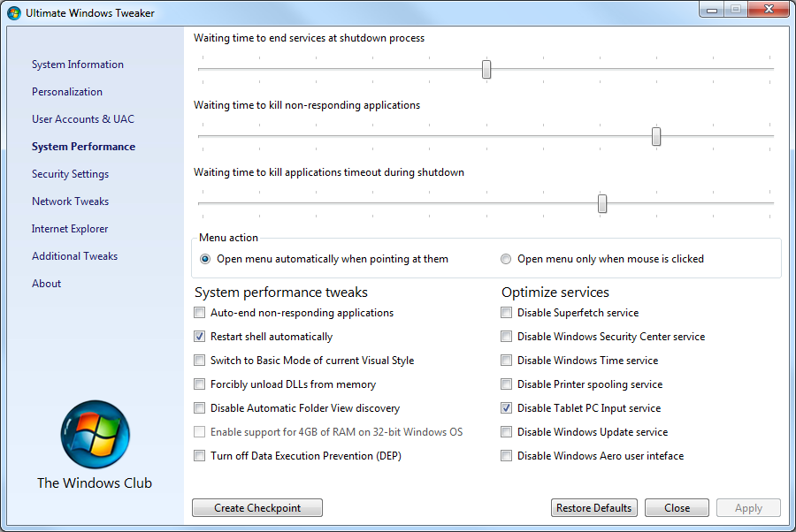Click Waiting time to end services label
This screenshot has height=532, width=796.
point(310,38)
